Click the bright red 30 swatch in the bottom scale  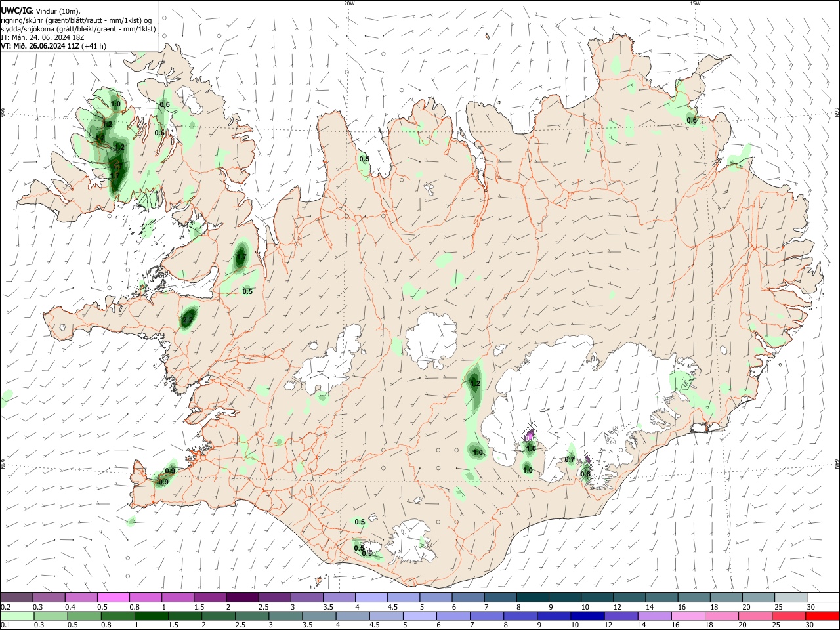click(822, 616)
